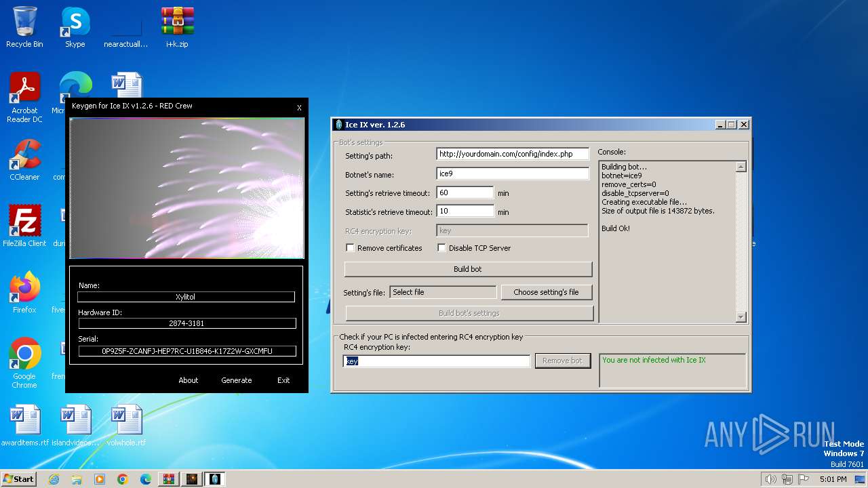Click the Start button
The width and height of the screenshot is (868, 488).
click(18, 479)
